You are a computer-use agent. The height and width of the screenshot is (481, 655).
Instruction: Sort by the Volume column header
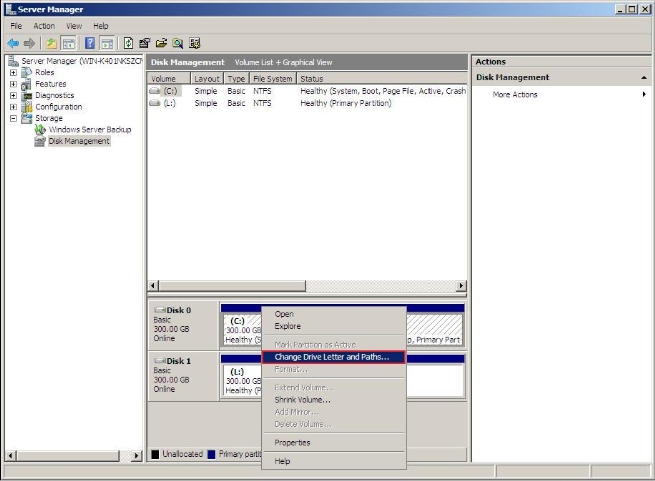click(x=169, y=79)
